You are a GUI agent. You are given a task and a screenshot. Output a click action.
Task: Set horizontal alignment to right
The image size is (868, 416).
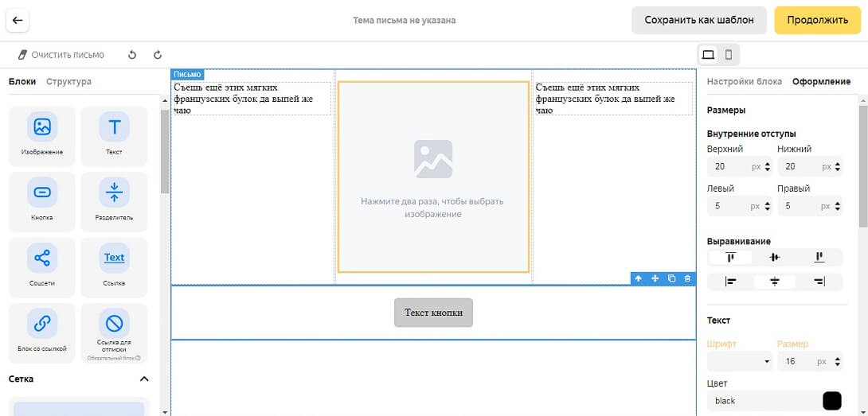pos(819,281)
